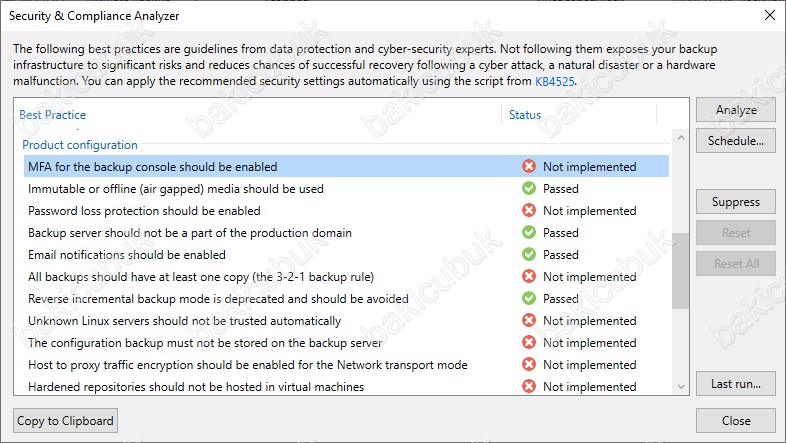Click red X icon for 3-2-1 backup rule
Image resolution: width=786 pixels, height=443 pixels.
(x=528, y=276)
